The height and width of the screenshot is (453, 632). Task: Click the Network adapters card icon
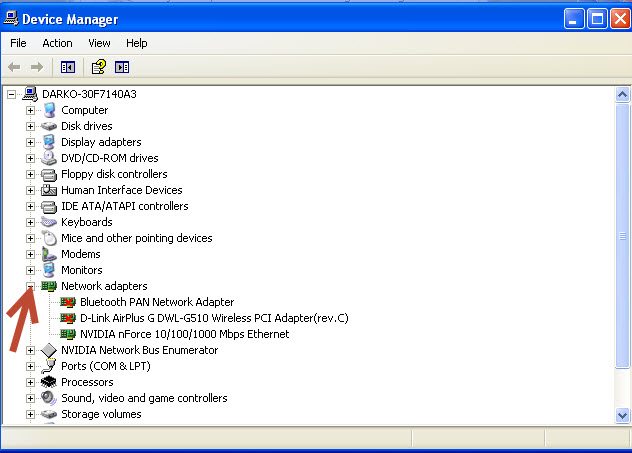point(49,286)
